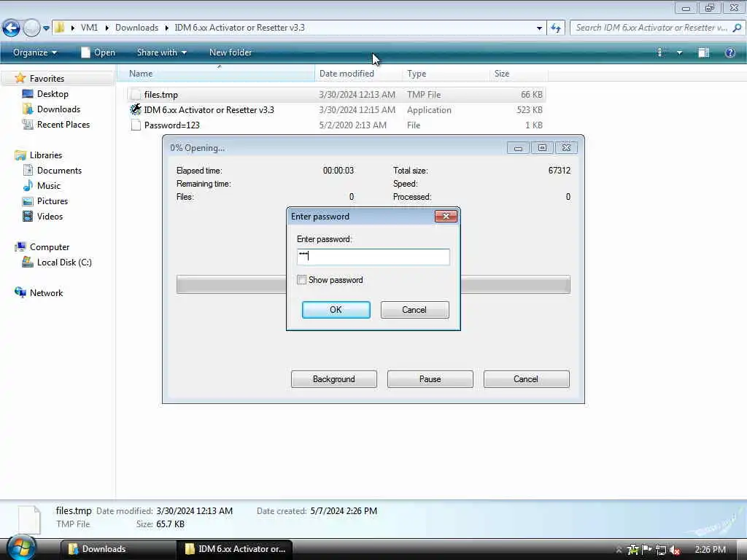This screenshot has width=747, height=560.
Task: Select the IDM 6.xx Activator application icon
Action: pyautogui.click(x=136, y=110)
